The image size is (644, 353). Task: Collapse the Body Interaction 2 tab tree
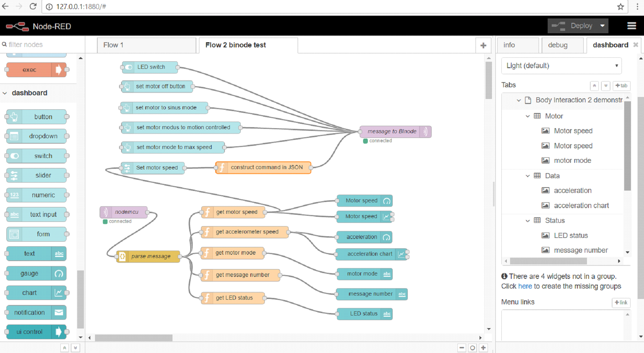pyautogui.click(x=519, y=100)
